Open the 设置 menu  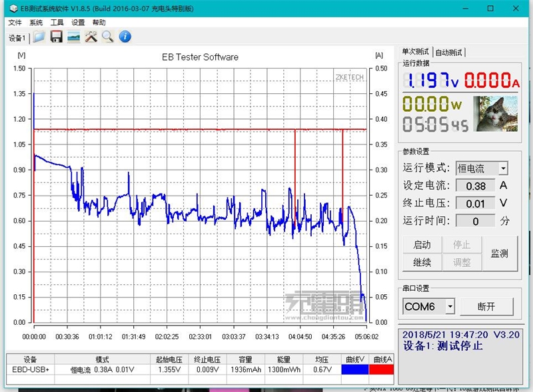click(78, 23)
